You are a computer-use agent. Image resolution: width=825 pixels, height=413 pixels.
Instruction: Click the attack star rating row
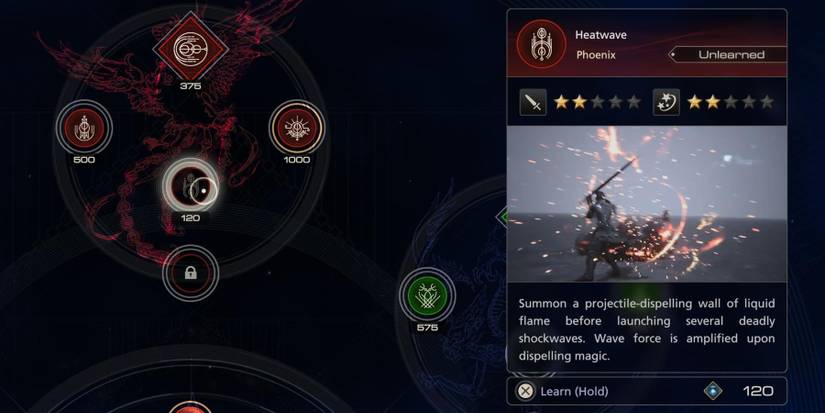597,102
